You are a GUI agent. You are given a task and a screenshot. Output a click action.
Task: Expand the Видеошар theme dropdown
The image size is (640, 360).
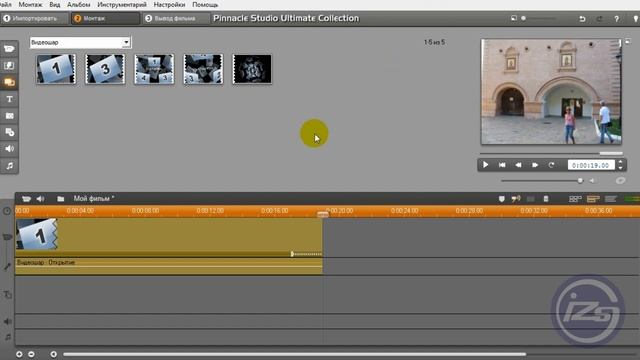[x=126, y=42]
